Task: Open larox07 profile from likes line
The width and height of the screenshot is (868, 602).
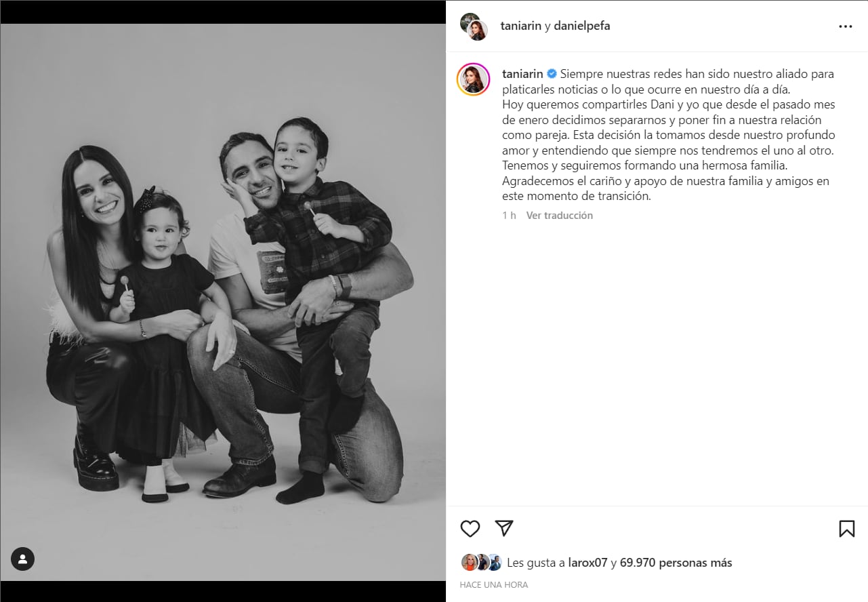Action: 587,563
